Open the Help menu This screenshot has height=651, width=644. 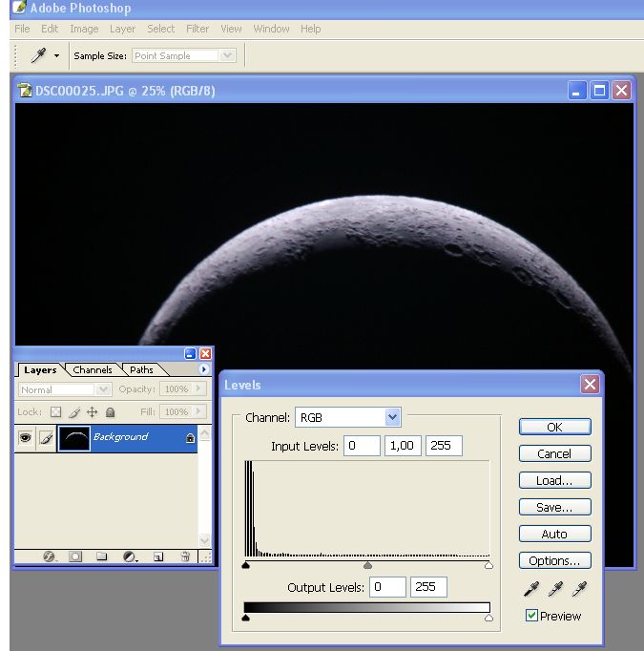[x=311, y=29]
